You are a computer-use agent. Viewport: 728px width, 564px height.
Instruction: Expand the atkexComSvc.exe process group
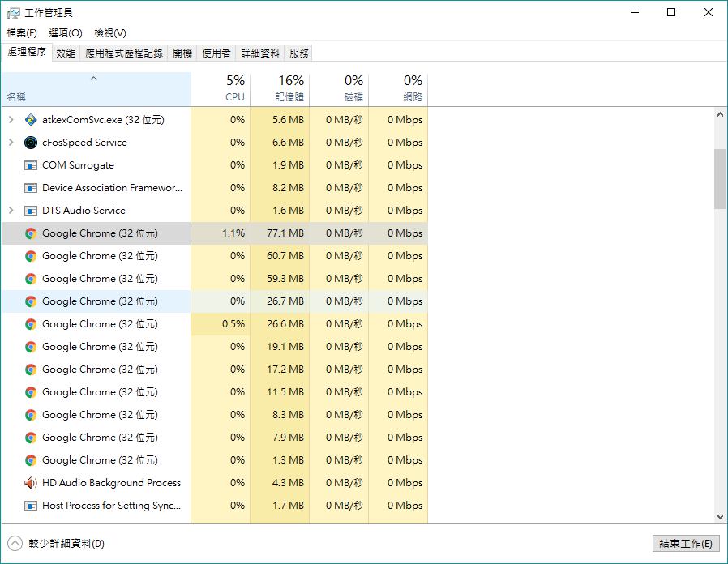point(11,120)
